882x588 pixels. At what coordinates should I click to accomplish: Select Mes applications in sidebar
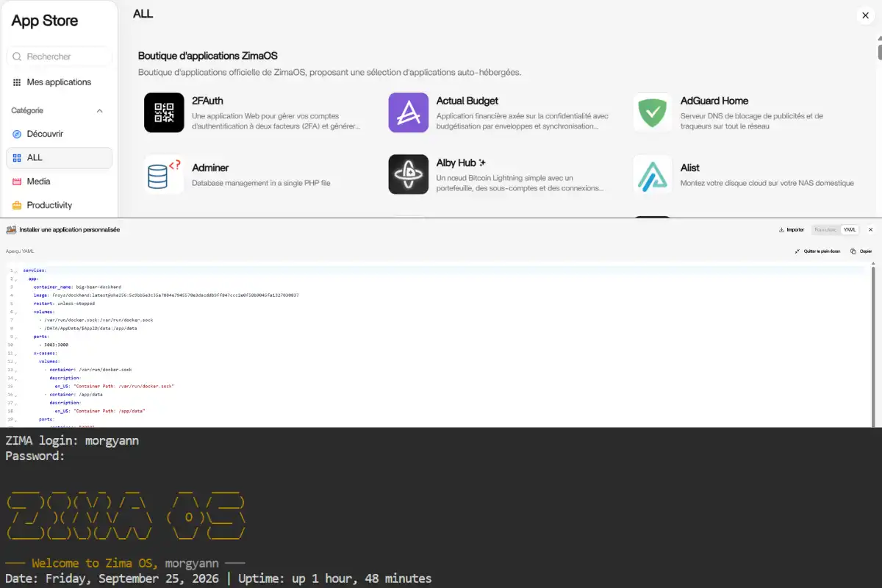(59, 82)
